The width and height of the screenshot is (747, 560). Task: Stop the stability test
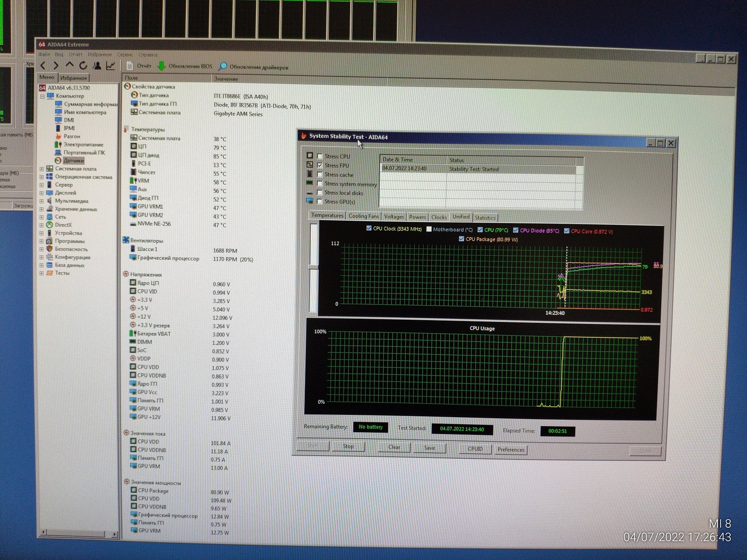[348, 447]
